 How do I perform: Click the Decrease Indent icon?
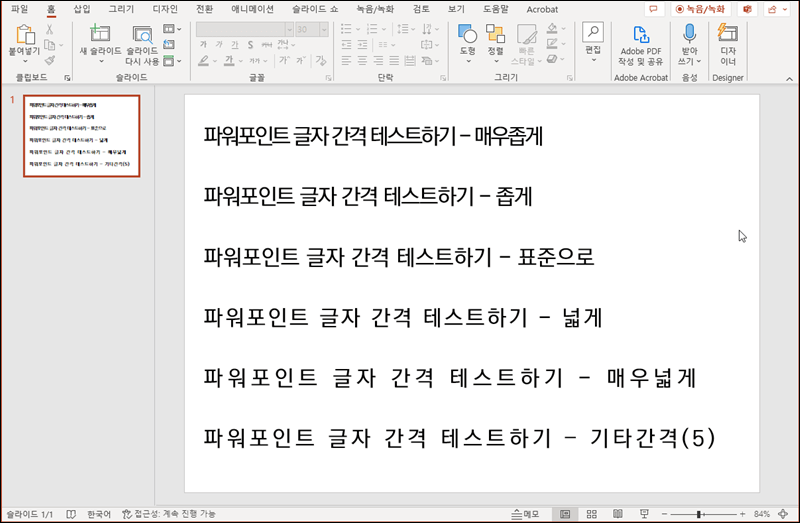[346, 45]
